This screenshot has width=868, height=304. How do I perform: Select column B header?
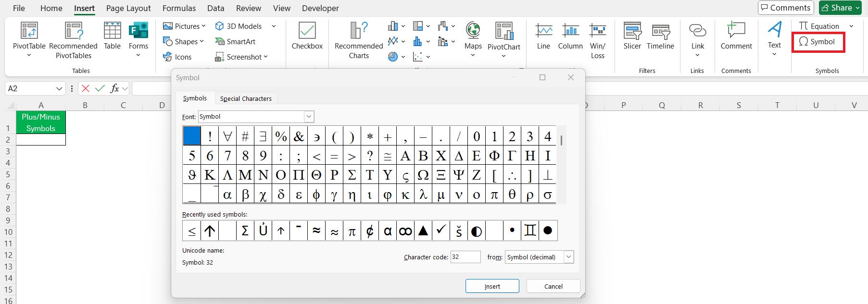pos(85,105)
